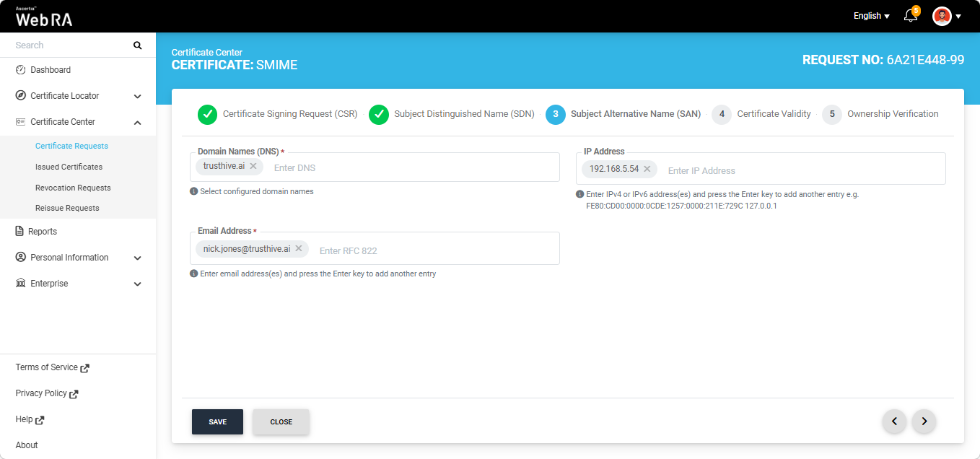Collapse the Certificate Center menu chevron
This screenshot has width=980, height=459.
(138, 122)
